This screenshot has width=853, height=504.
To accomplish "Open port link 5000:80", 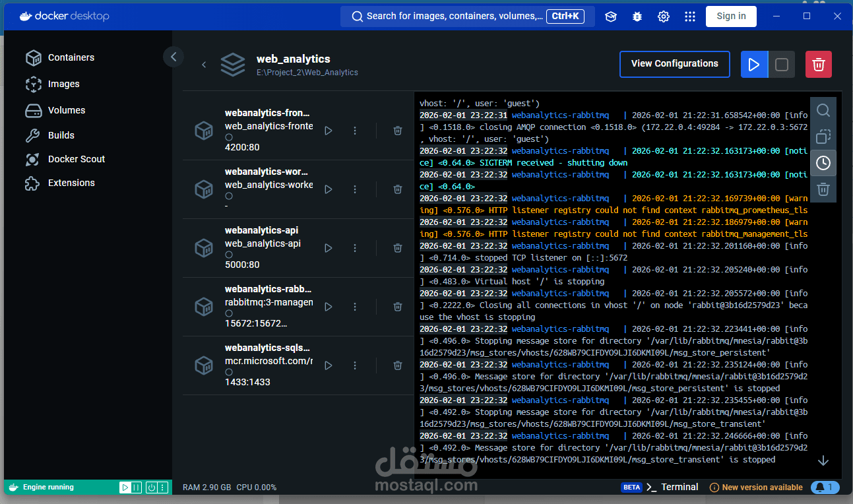I will [x=242, y=265].
